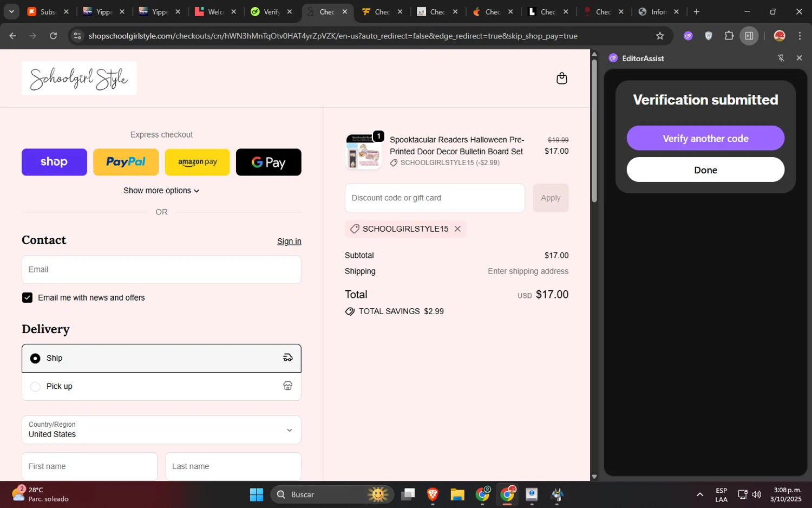Bookmark this page with the star icon
The width and height of the screenshot is (812, 508).
click(x=659, y=36)
